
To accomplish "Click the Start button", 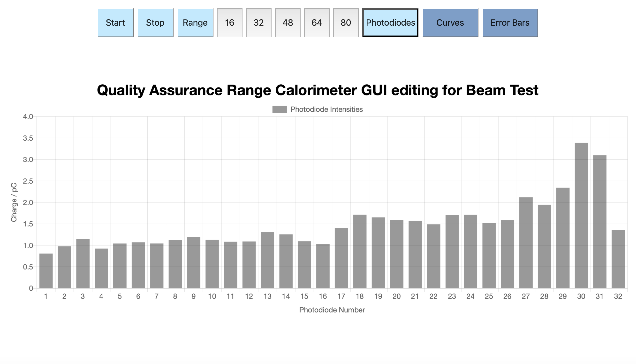I will click(115, 23).
